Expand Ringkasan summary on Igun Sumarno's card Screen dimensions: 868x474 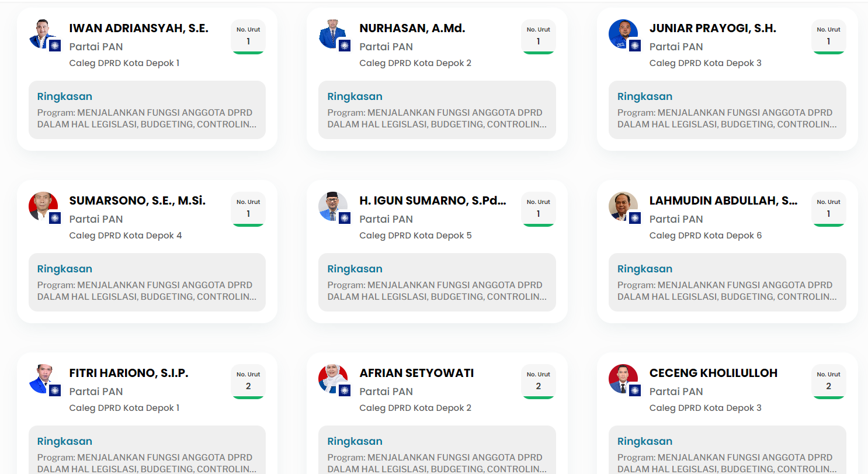pos(437,282)
